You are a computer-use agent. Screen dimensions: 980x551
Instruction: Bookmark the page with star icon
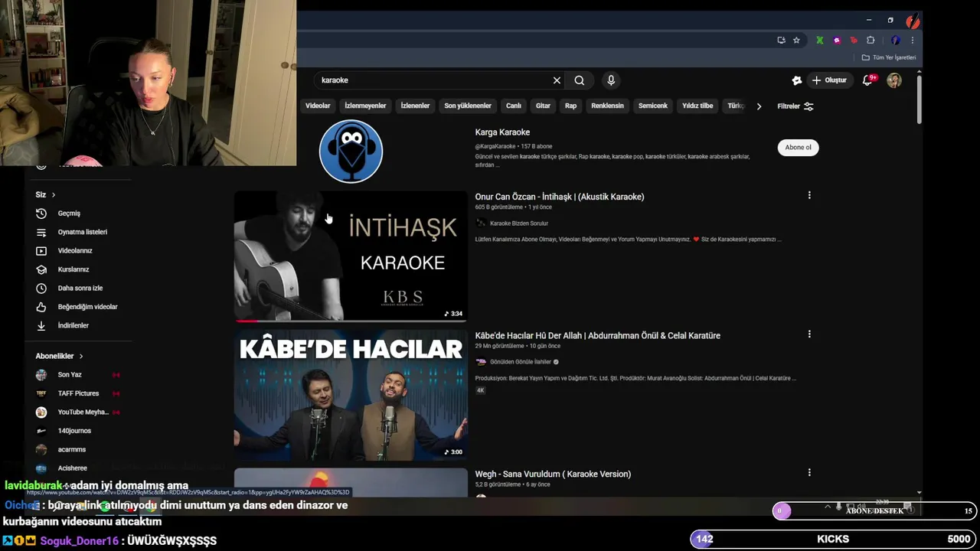coord(796,41)
